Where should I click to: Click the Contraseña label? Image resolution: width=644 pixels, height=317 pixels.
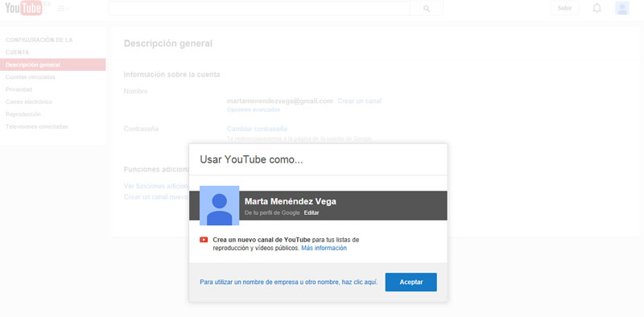click(x=141, y=129)
